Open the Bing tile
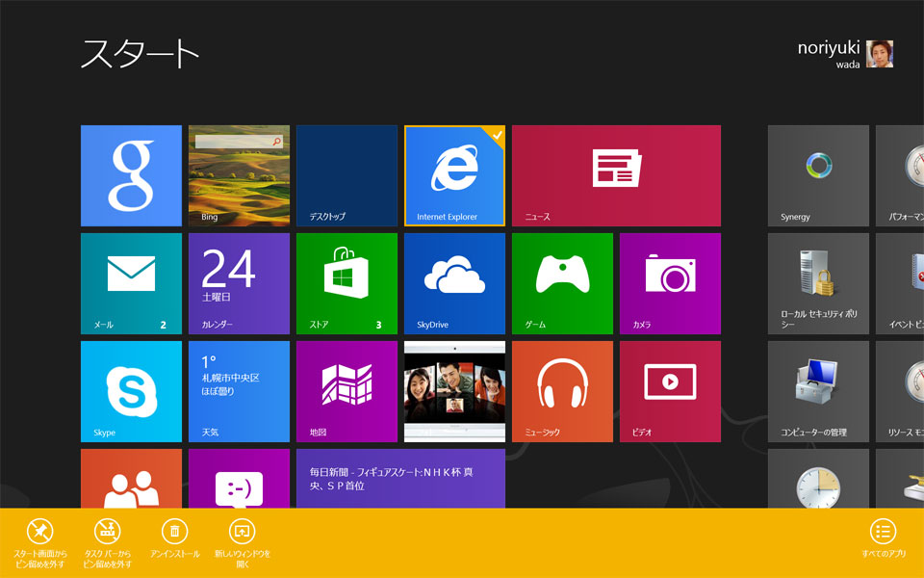Screen dimensions: 924x578 pyautogui.click(x=240, y=175)
